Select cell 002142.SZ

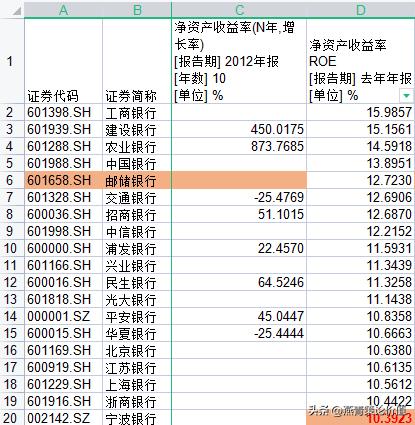click(x=63, y=418)
